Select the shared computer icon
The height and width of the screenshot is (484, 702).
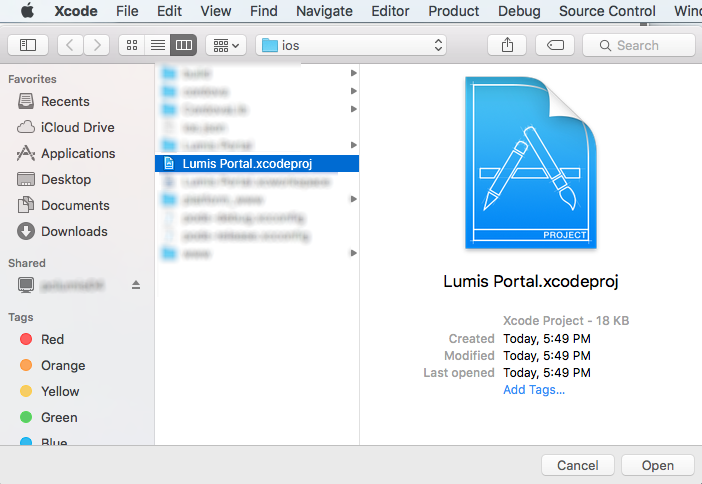tap(26, 285)
